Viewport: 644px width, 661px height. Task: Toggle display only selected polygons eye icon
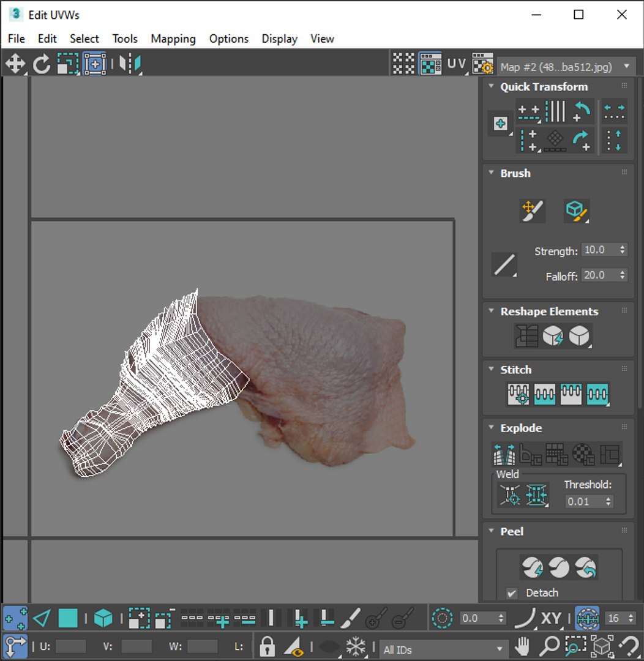294,646
